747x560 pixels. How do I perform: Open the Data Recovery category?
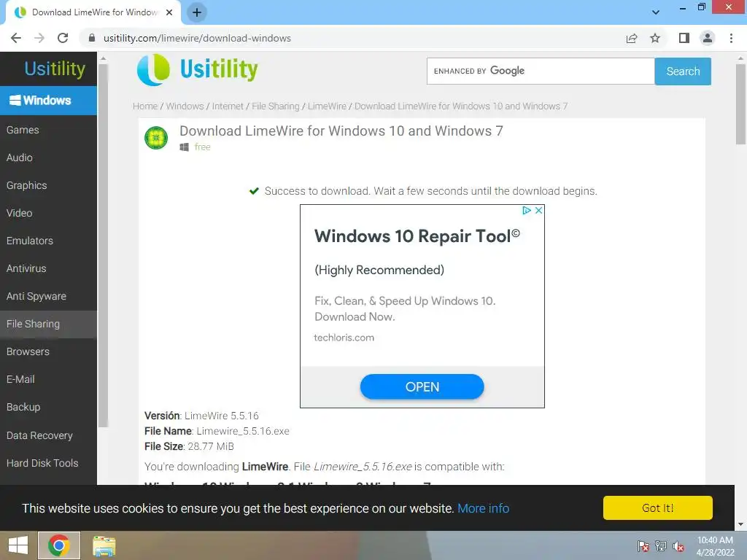pyautogui.click(x=48, y=435)
